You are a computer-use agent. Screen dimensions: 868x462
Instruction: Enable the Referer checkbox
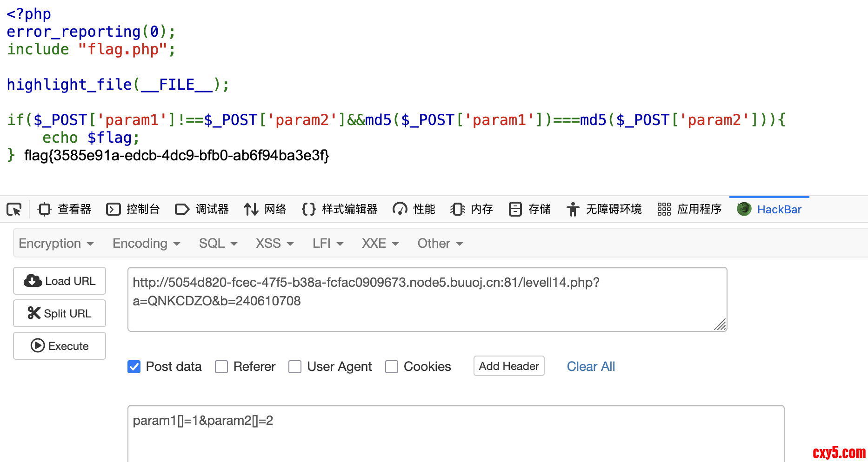click(221, 367)
